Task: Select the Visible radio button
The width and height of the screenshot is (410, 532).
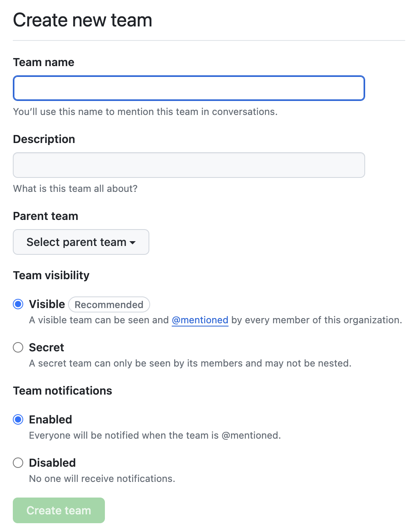Action: [18, 304]
